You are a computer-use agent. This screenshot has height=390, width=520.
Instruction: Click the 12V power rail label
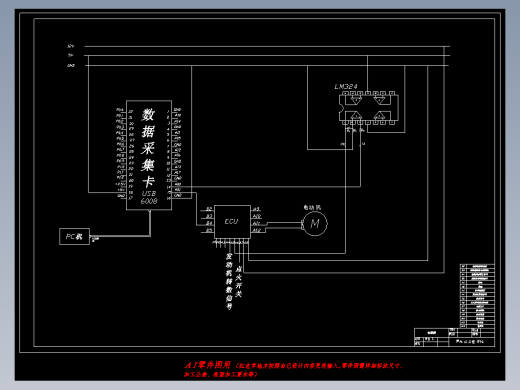pyautogui.click(x=71, y=46)
